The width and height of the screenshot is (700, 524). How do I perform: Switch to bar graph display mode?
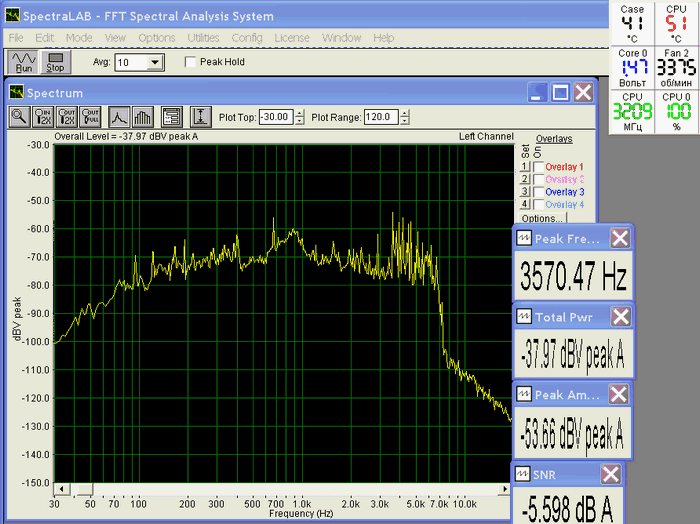pos(142,116)
